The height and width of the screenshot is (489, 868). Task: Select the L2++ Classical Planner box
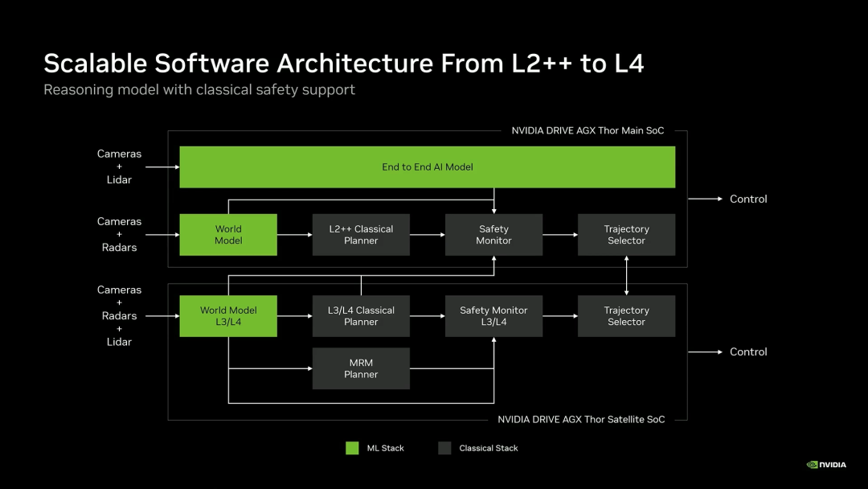[361, 235]
